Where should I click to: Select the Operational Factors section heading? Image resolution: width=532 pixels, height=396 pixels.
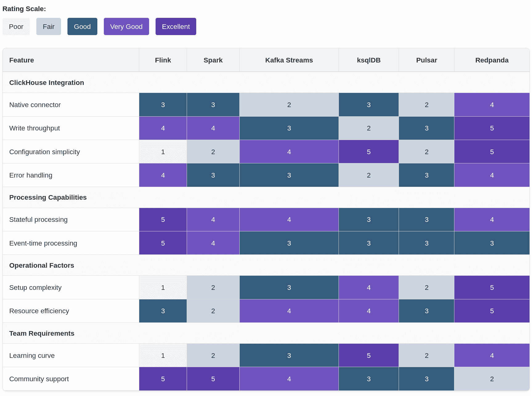click(42, 266)
